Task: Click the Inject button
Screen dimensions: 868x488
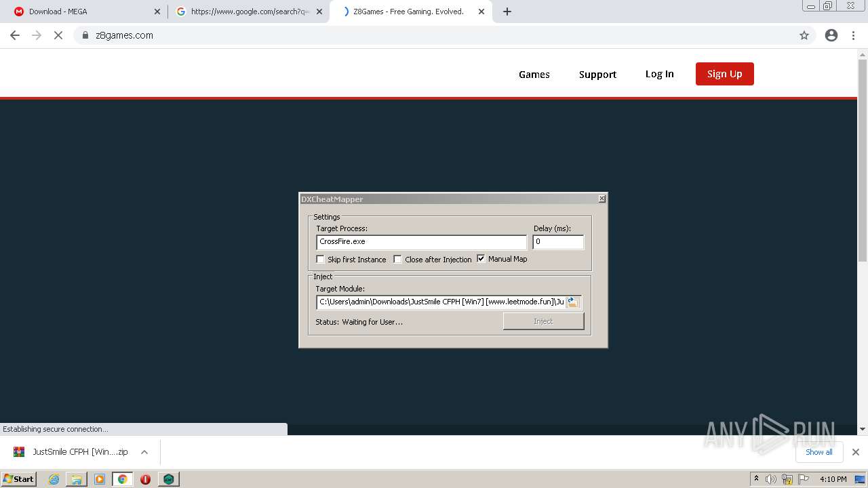Action: tap(543, 321)
